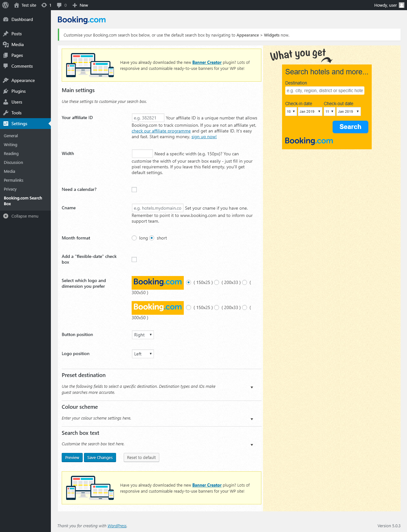Choose white logo 150x25 size
The image size is (407, 532).
(189, 307)
